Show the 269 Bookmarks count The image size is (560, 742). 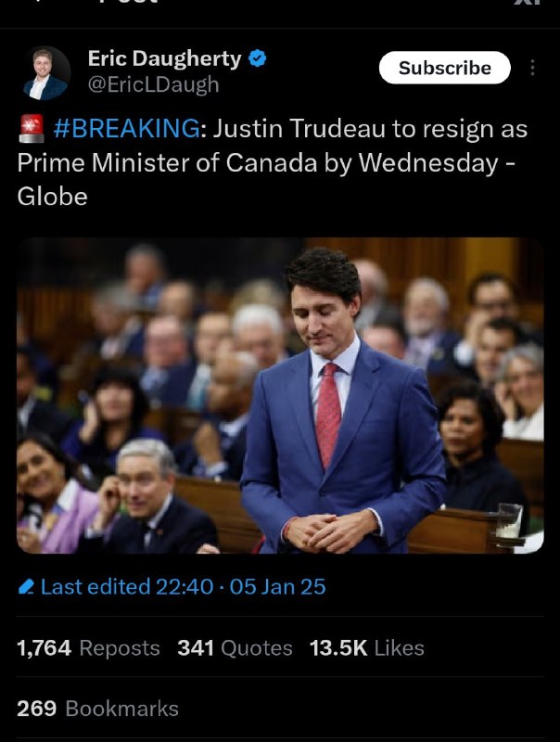pyautogui.click(x=98, y=709)
